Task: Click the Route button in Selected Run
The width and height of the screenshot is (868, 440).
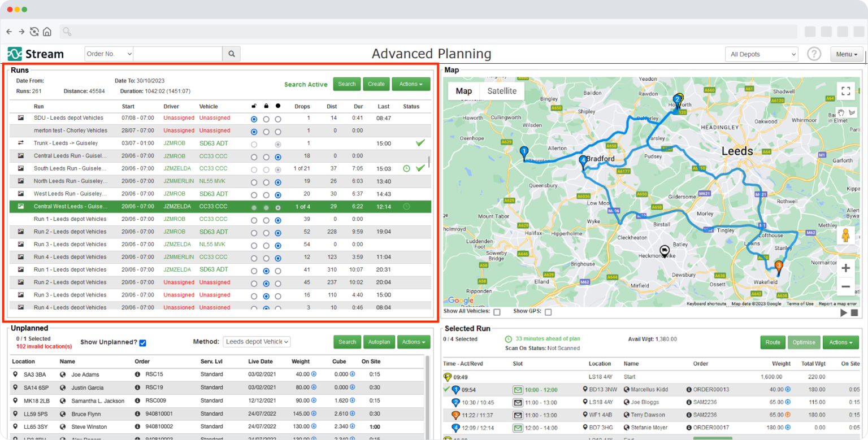Action: tap(772, 342)
